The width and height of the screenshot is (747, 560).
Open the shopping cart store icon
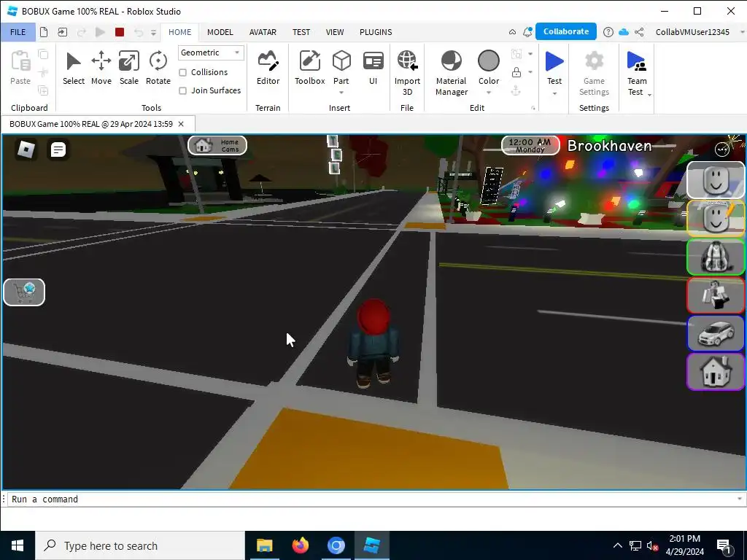pos(24,292)
